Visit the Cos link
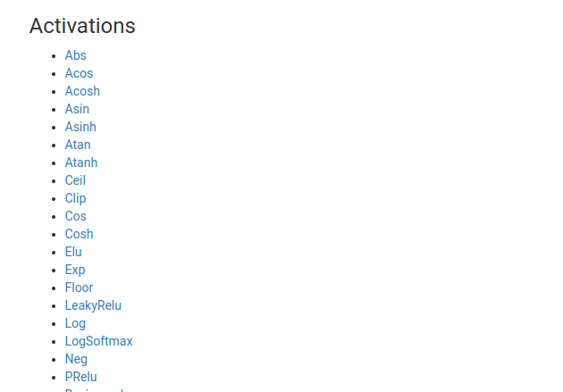Image resolution: width=563 pixels, height=392 pixels. (75, 216)
